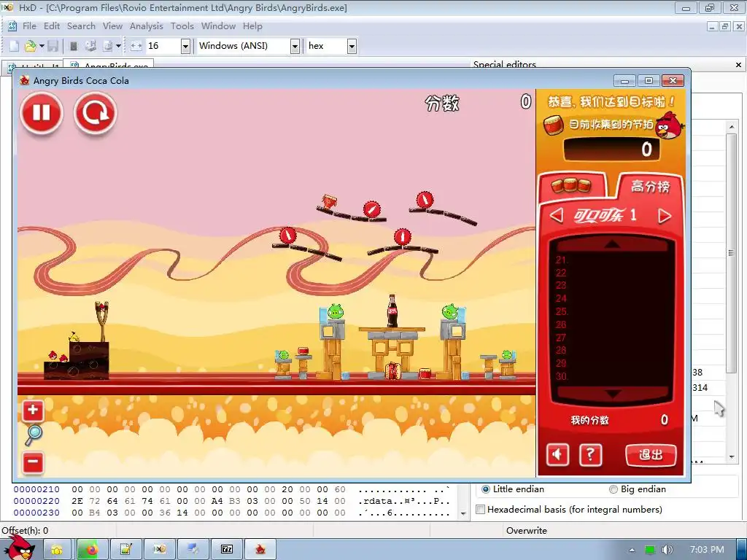Open the Tools menu in HxD
Viewport: 747px width, 560px height.
(182, 26)
